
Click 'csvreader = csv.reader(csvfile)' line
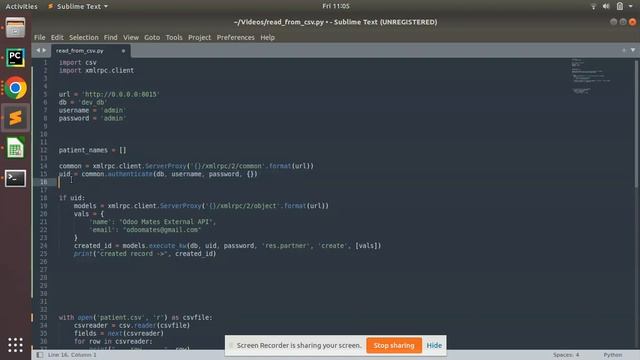[x=132, y=325]
